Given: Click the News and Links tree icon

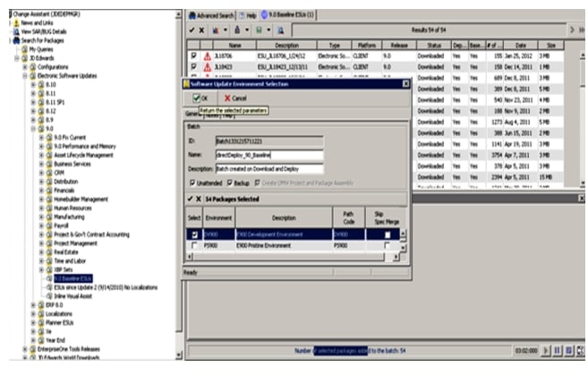Looking at the screenshot, I should [16, 23].
